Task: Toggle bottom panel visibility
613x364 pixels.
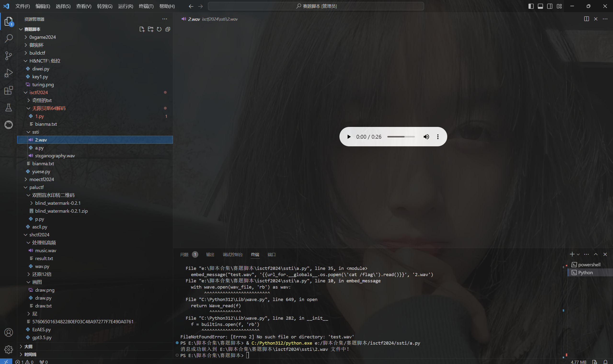Action: coord(540,6)
